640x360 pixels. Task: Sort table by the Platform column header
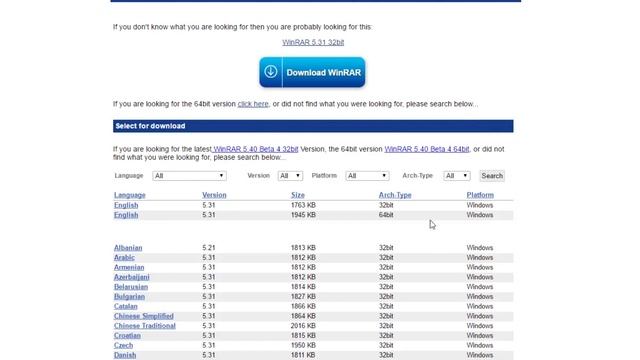click(x=480, y=195)
